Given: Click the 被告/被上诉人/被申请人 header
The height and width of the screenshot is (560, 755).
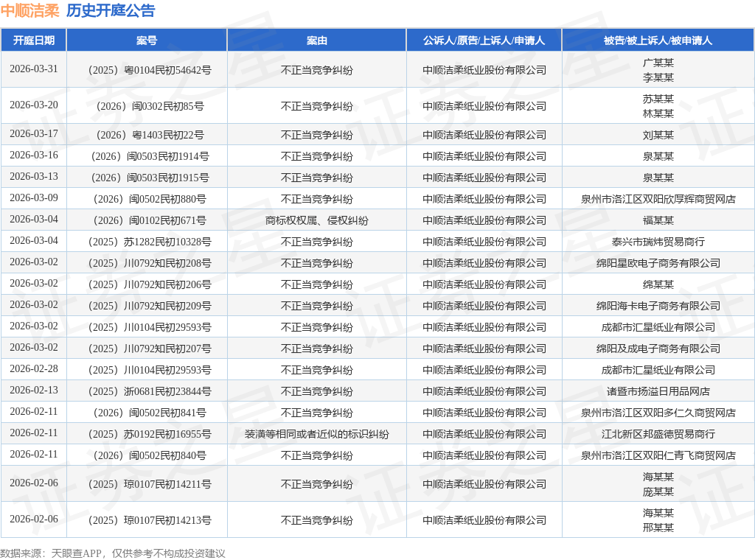Looking at the screenshot, I should click(x=658, y=41).
